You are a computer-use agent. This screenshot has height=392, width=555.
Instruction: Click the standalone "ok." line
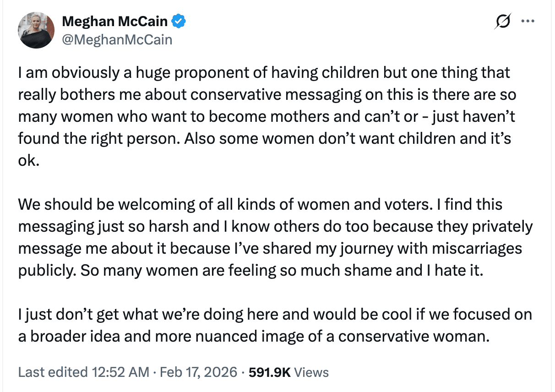coord(27,161)
